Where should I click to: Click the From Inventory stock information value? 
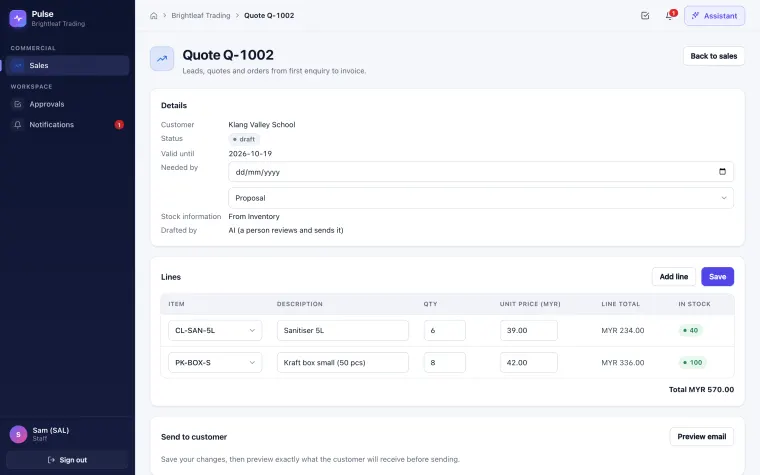click(254, 217)
